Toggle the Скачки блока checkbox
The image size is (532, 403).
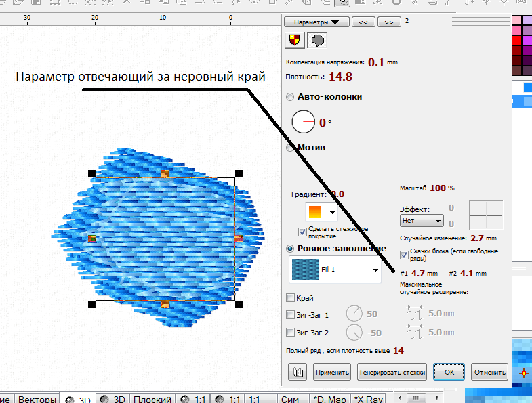pos(405,255)
